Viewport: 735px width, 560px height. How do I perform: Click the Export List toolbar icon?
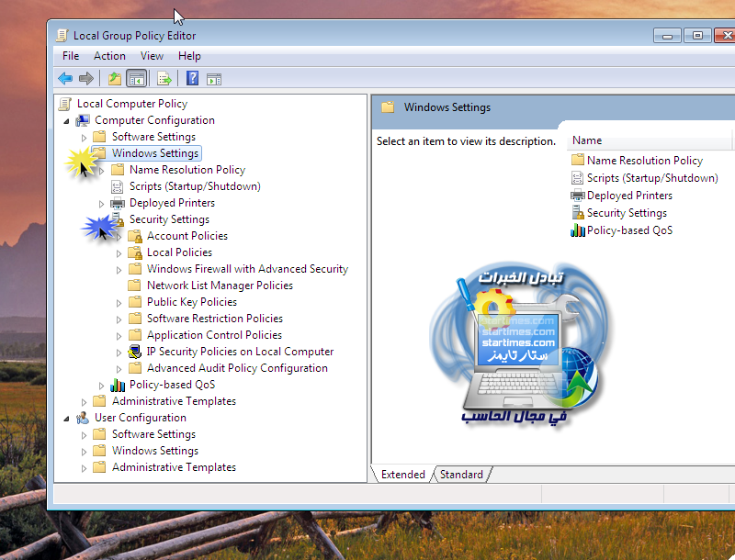click(164, 79)
